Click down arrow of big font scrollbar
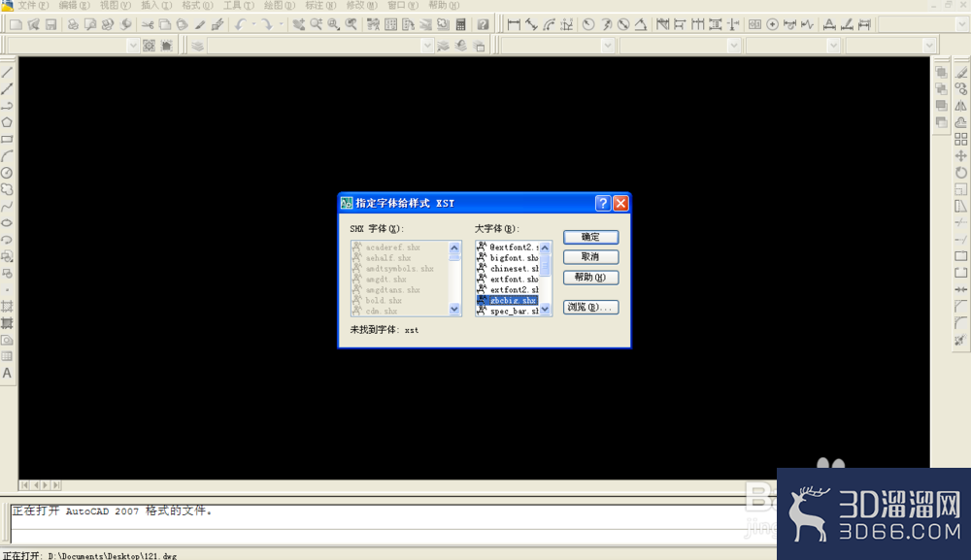 [x=545, y=310]
